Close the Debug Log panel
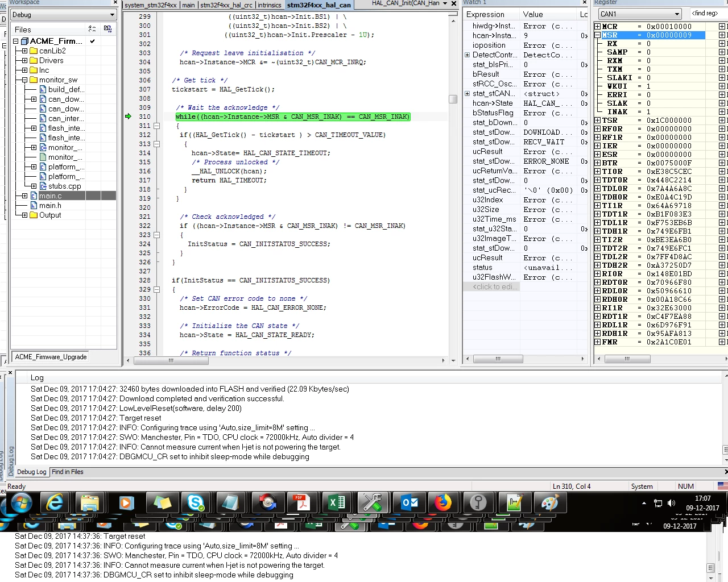728x582 pixels. 10,373
